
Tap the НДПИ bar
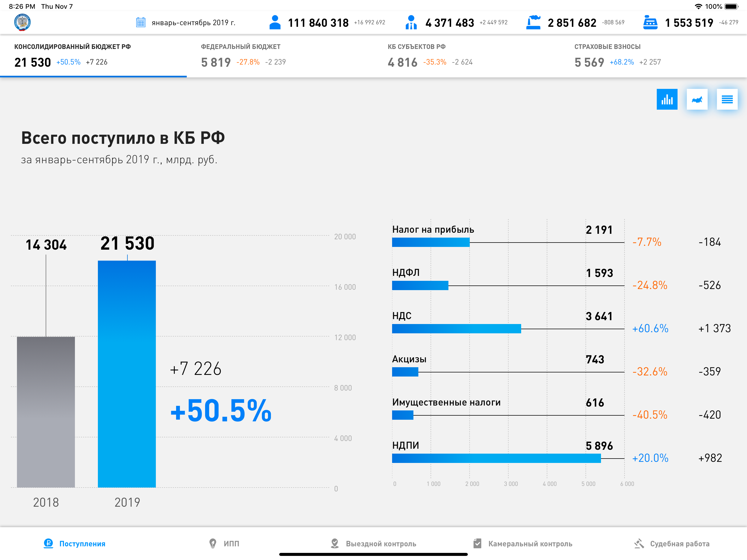(497, 458)
